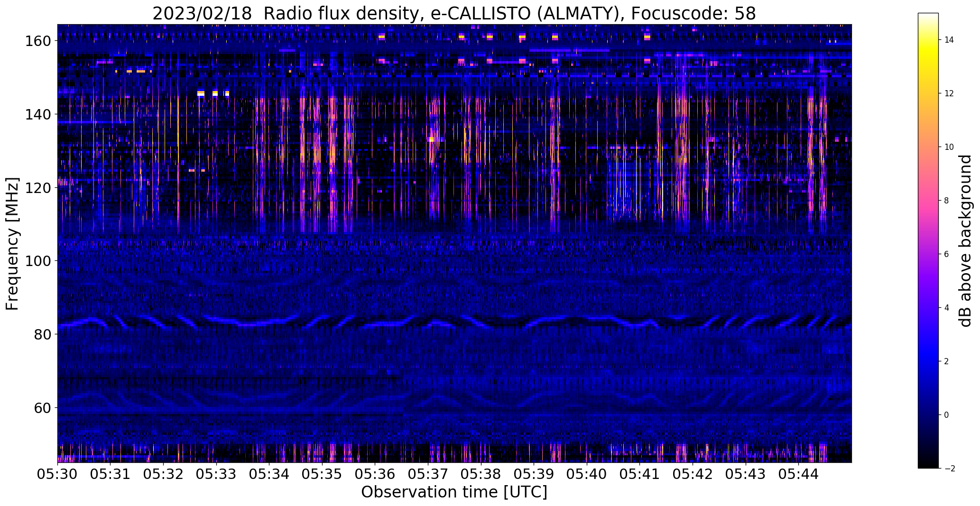
Task: Click the 05:34 time tick label
Action: 269,474
